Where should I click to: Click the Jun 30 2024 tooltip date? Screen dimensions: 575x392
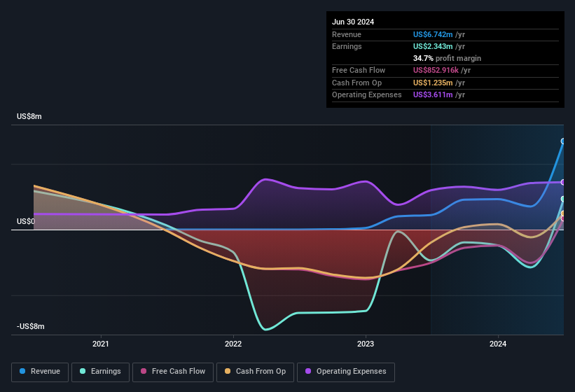click(x=353, y=22)
